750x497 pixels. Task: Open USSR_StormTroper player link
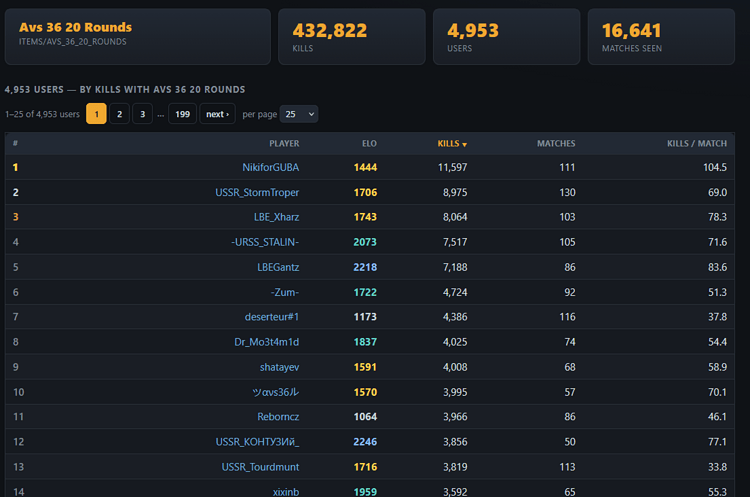tap(257, 192)
